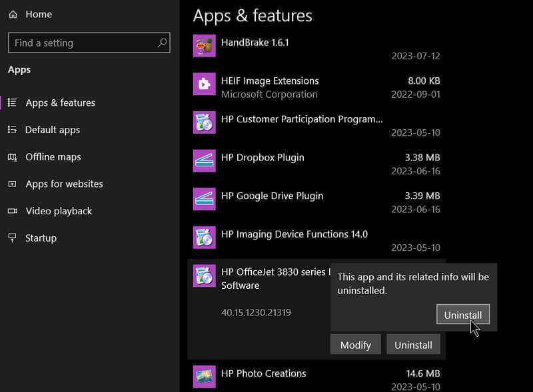This screenshot has width=533, height=392.
Task: Open Startup apps settings
Action: 41,238
